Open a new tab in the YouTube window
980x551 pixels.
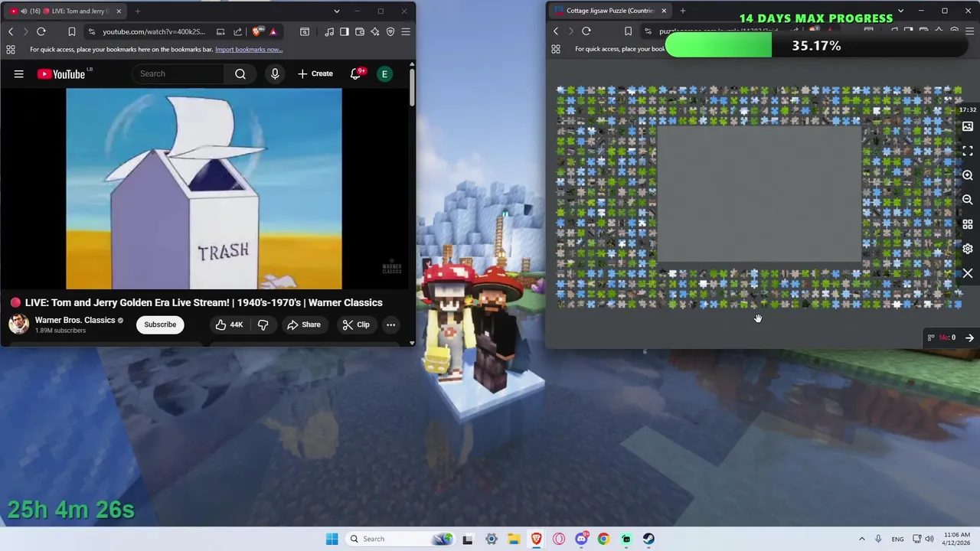pos(138,11)
